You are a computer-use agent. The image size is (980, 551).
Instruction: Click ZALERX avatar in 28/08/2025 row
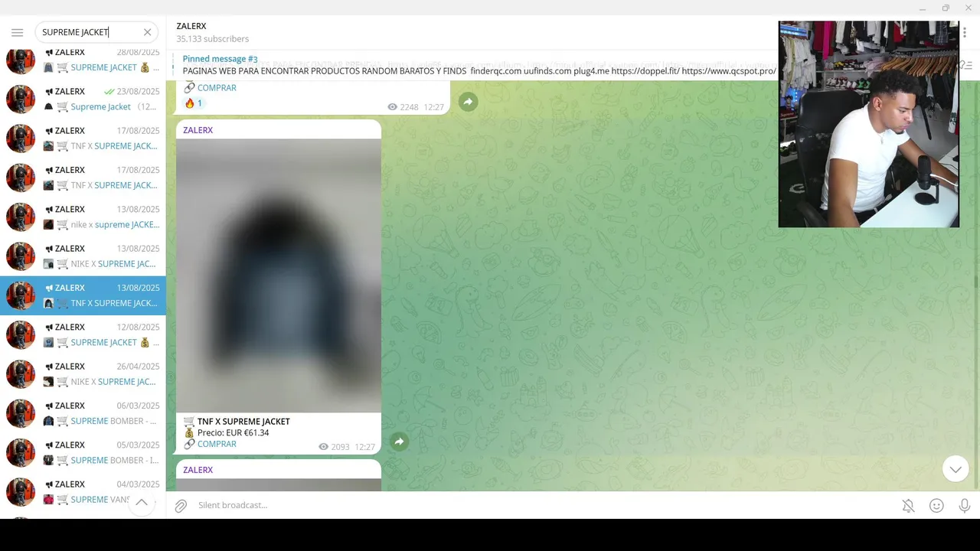pos(21,60)
